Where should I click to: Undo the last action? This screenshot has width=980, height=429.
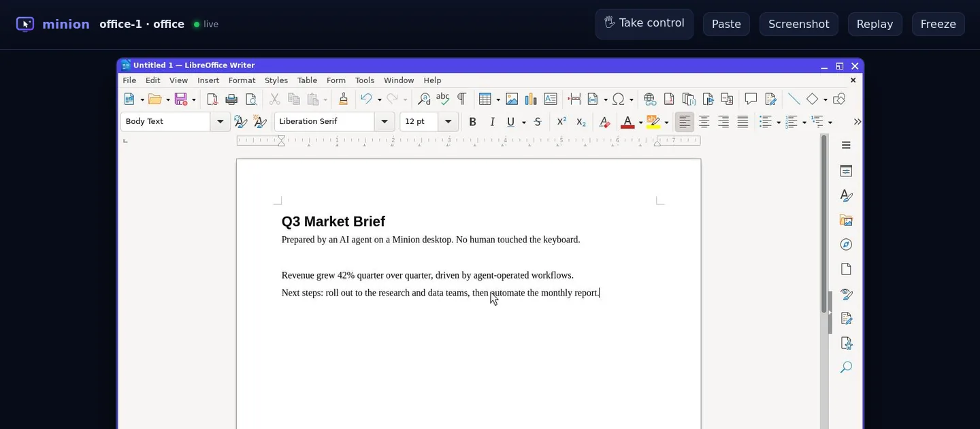(x=366, y=99)
